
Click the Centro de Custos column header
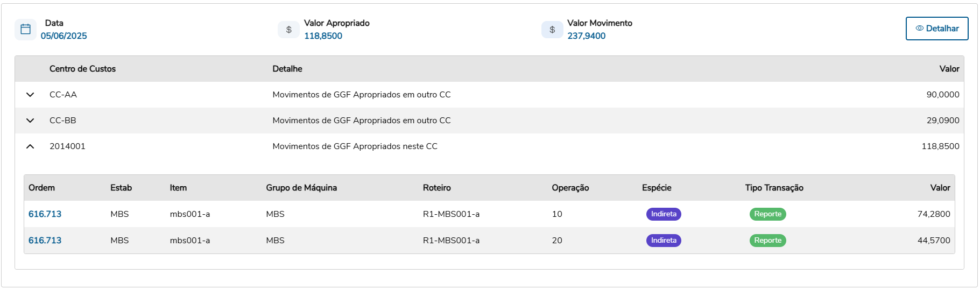pyautogui.click(x=82, y=69)
